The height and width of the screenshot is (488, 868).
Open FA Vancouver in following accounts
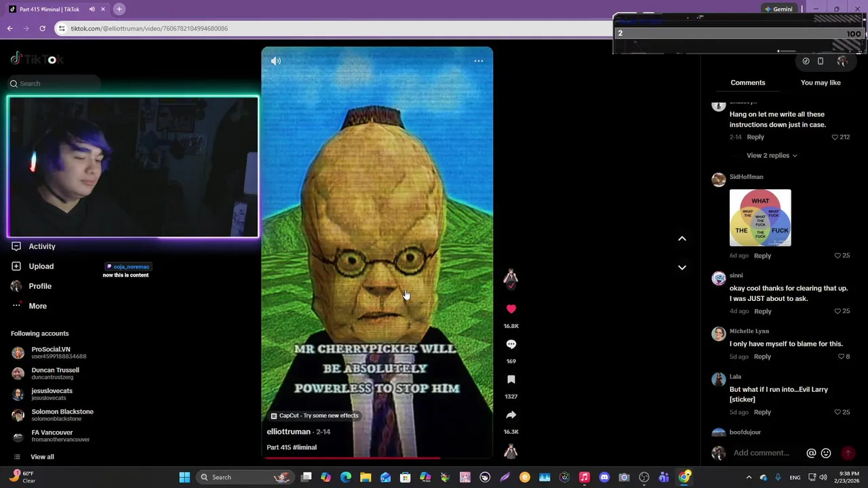pos(51,436)
